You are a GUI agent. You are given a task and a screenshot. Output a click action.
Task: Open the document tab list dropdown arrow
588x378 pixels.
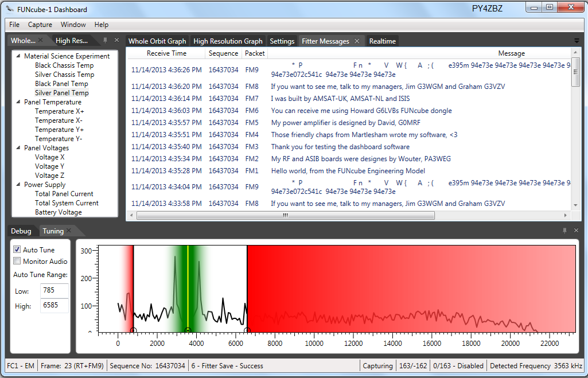577,41
